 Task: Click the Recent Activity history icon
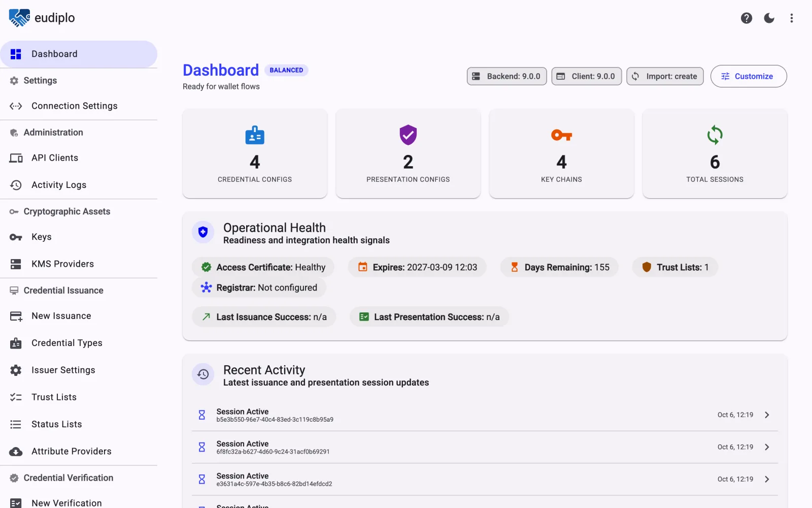[203, 374]
